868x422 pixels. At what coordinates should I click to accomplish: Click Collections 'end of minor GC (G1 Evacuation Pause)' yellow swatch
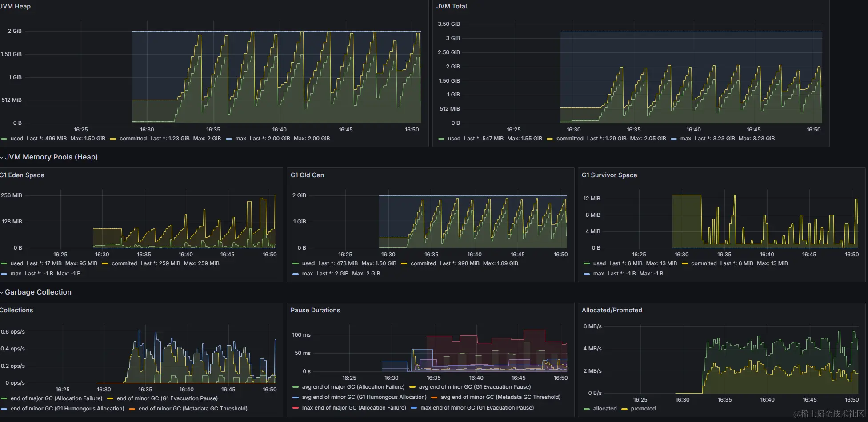[x=110, y=399]
